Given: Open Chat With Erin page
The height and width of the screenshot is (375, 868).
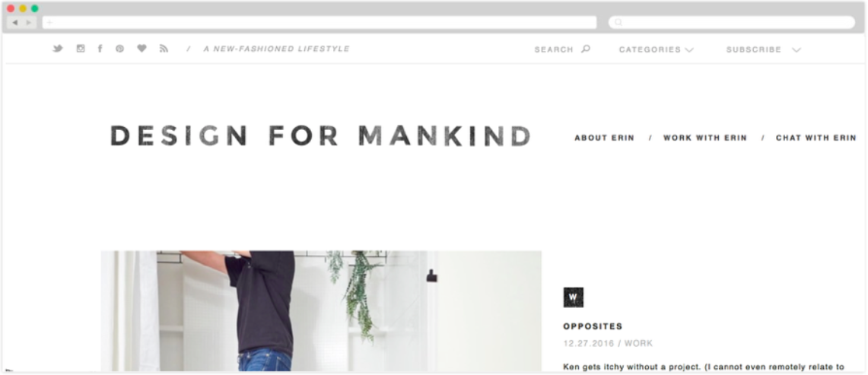Looking at the screenshot, I should 816,138.
